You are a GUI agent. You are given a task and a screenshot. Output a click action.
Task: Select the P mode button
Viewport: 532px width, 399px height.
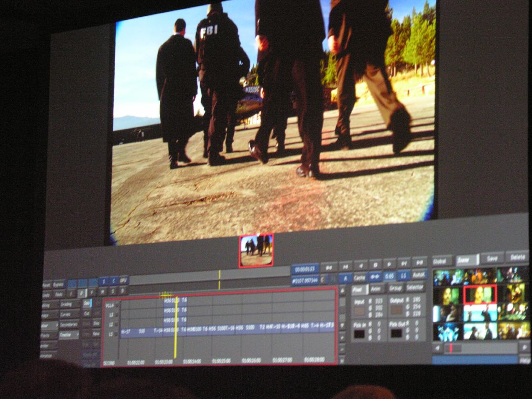(x=92, y=292)
